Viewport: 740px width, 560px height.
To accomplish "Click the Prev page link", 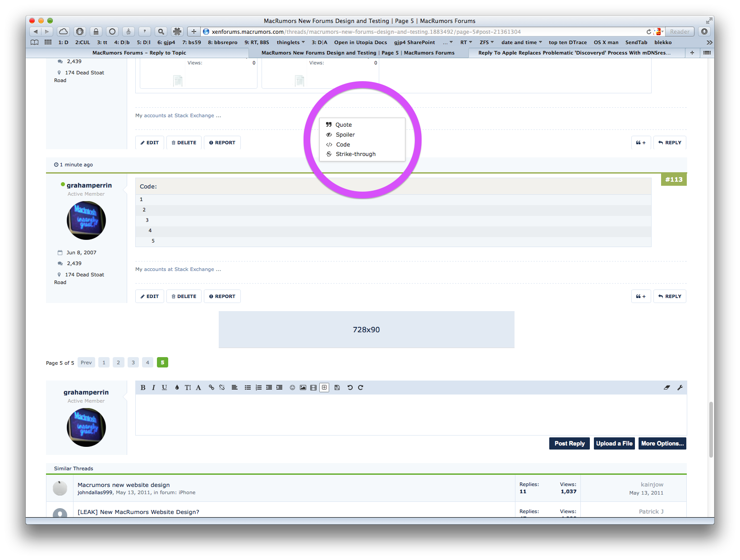I will (86, 363).
